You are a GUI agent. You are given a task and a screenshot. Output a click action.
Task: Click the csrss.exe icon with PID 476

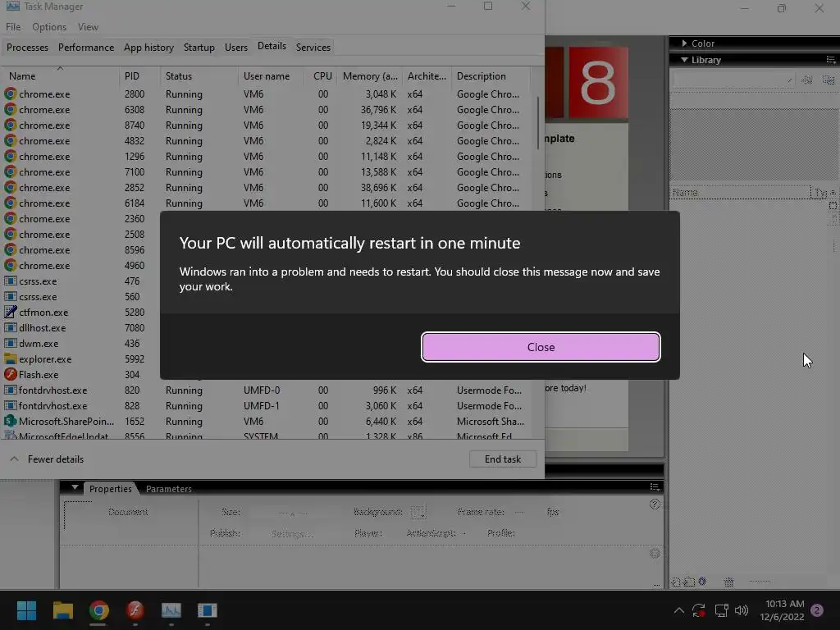10,281
